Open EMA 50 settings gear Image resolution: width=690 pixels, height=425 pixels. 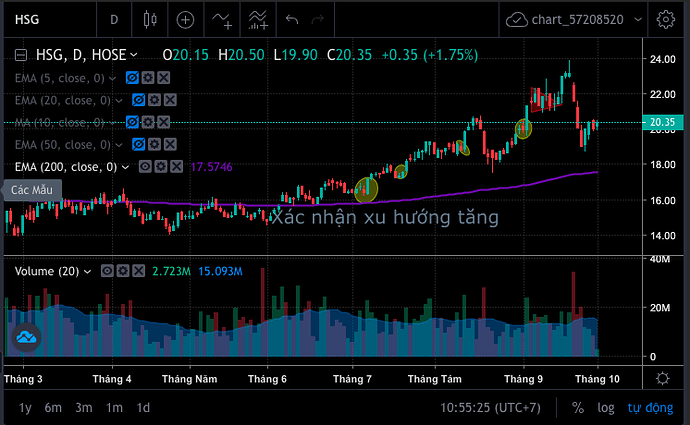[x=154, y=144]
